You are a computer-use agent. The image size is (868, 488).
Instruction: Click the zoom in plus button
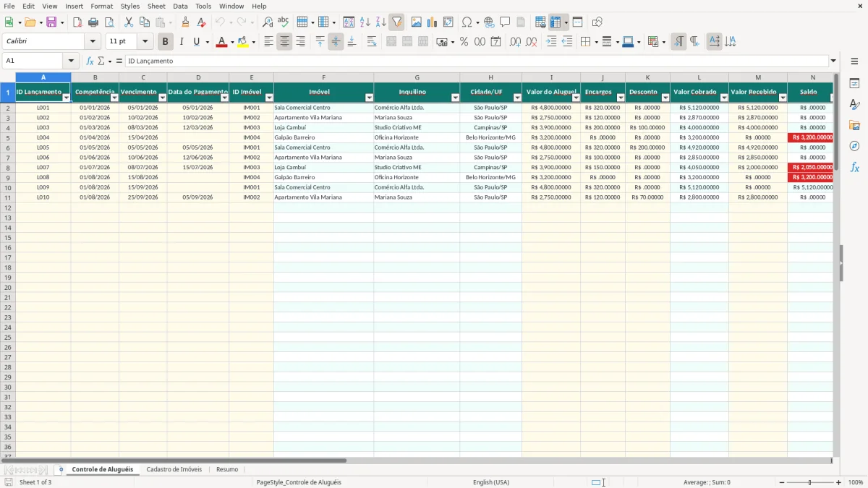[839, 482]
